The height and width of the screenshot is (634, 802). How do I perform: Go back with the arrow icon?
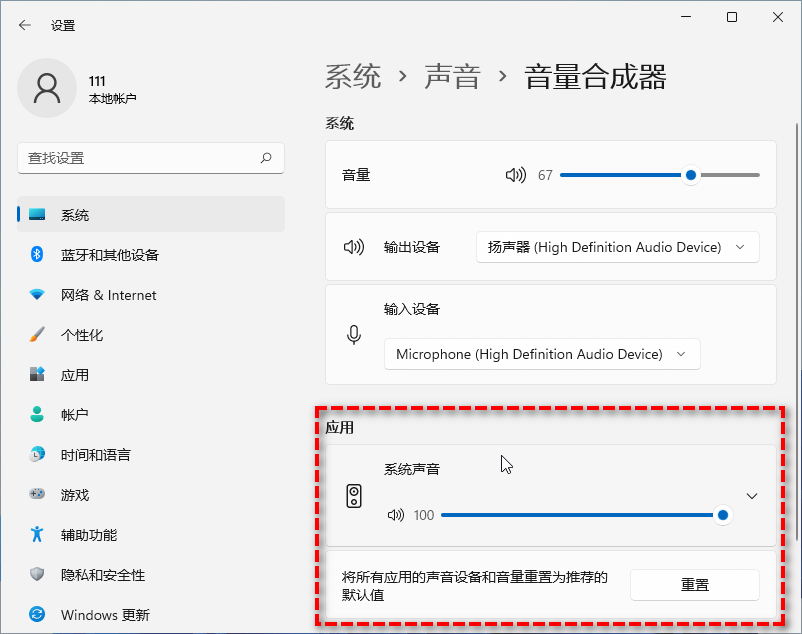25,25
